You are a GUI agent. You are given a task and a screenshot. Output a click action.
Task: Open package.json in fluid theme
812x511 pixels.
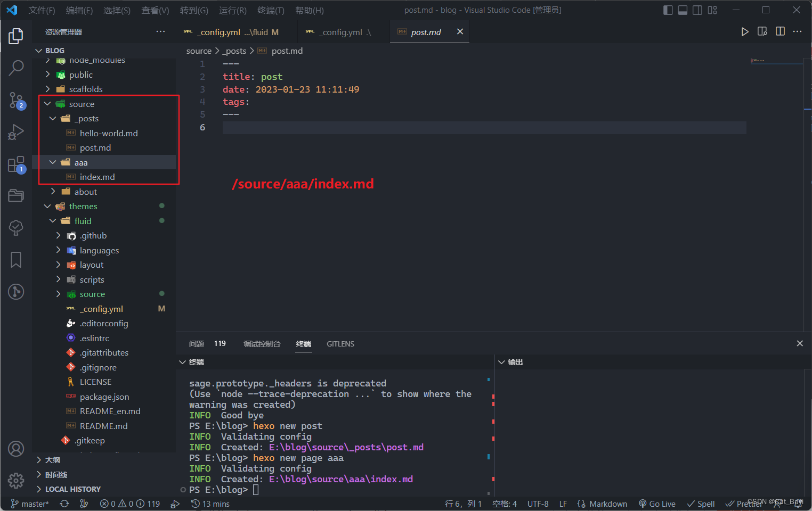104,397
